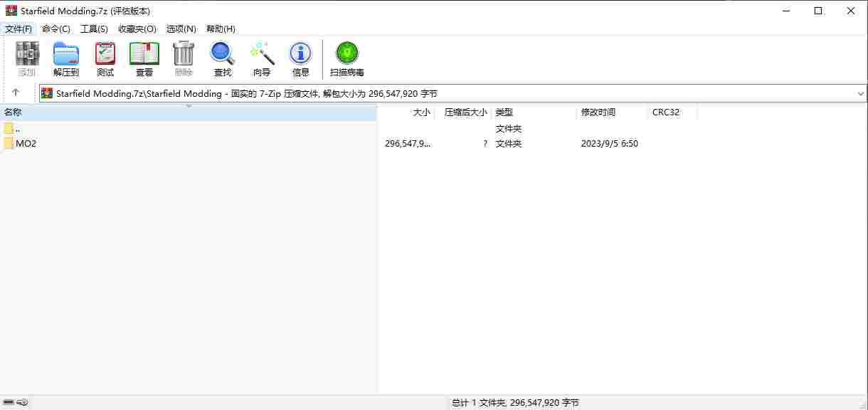
Task: Click the drive icon in status bar
Action: pos(9,403)
